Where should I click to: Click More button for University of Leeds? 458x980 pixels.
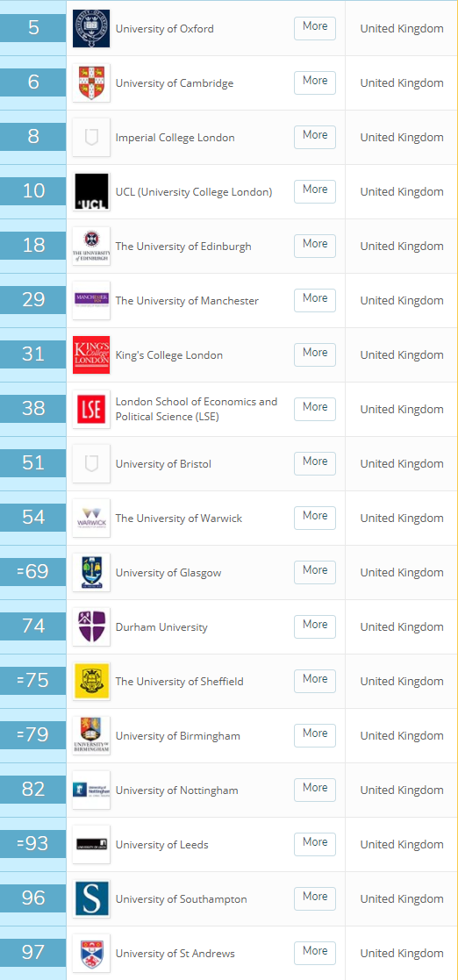pyautogui.click(x=315, y=844)
